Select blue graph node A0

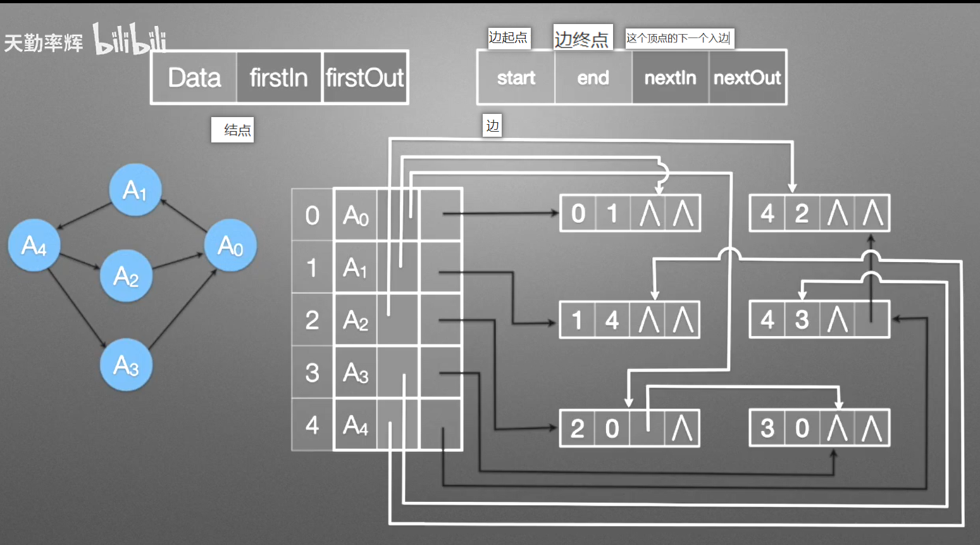coord(230,245)
